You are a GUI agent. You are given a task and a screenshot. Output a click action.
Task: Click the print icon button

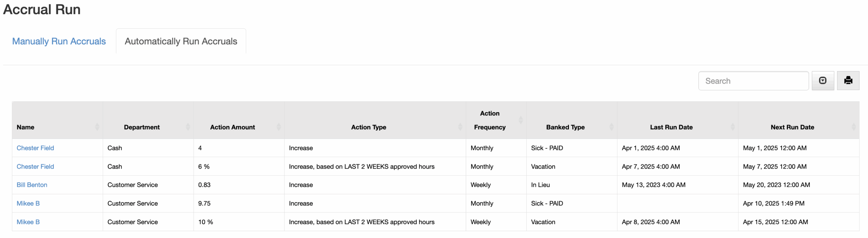848,81
